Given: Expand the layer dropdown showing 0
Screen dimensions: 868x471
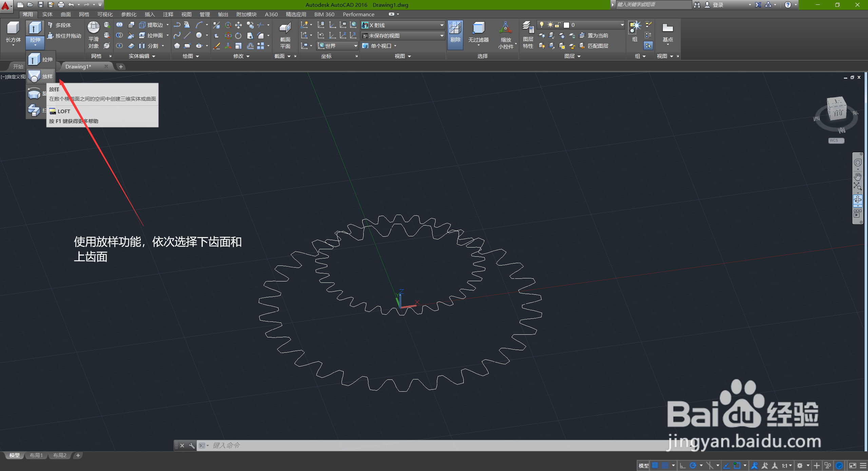Looking at the screenshot, I should point(622,25).
